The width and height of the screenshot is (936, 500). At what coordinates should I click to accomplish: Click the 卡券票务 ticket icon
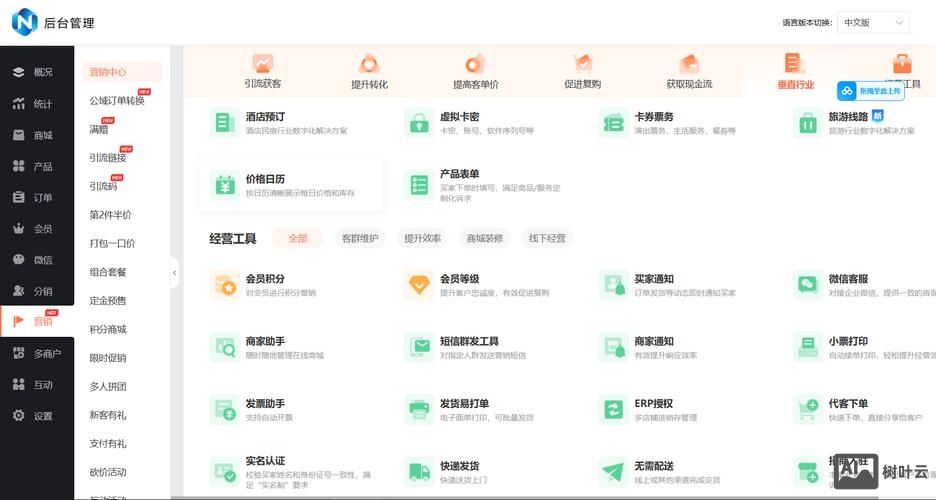[x=614, y=122]
